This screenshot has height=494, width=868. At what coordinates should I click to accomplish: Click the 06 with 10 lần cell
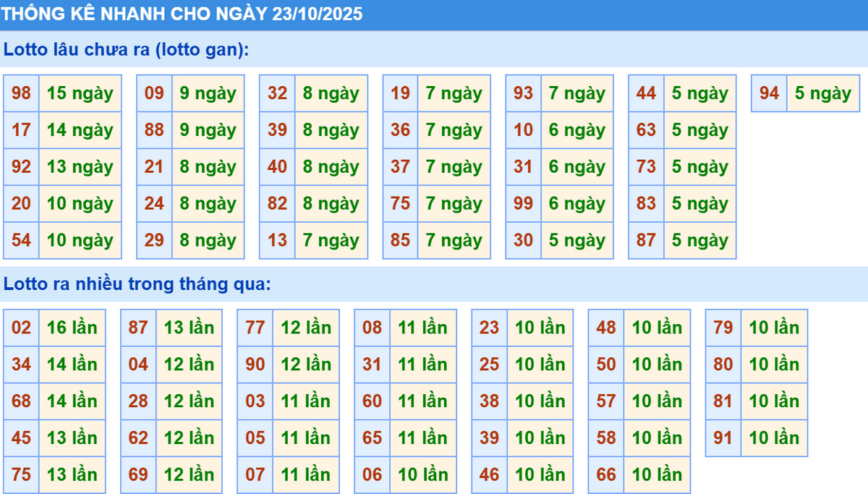pos(372,475)
